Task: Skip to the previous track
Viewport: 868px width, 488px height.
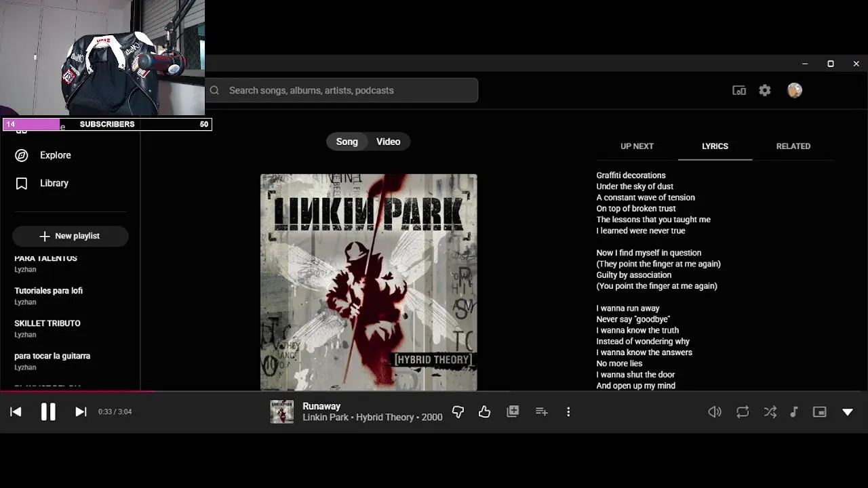Action: 16,411
